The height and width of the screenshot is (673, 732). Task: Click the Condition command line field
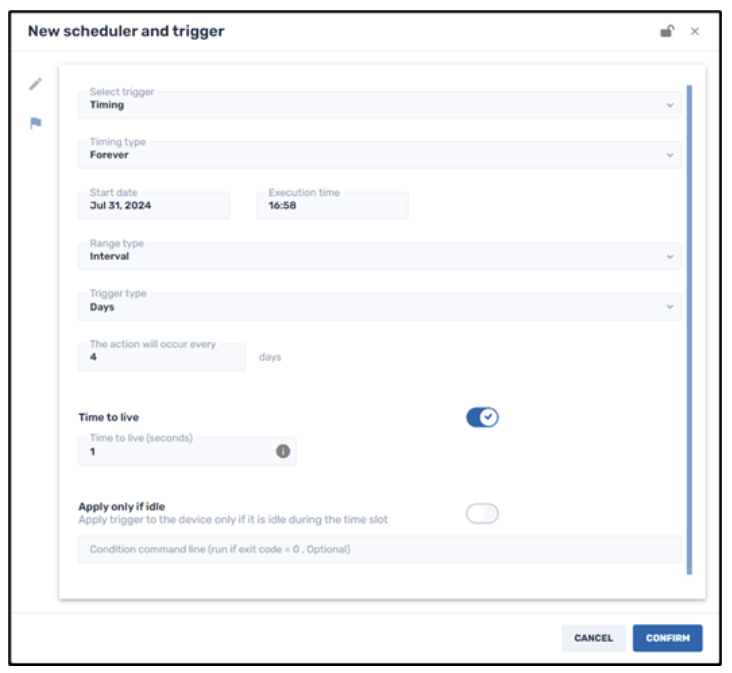click(x=379, y=549)
